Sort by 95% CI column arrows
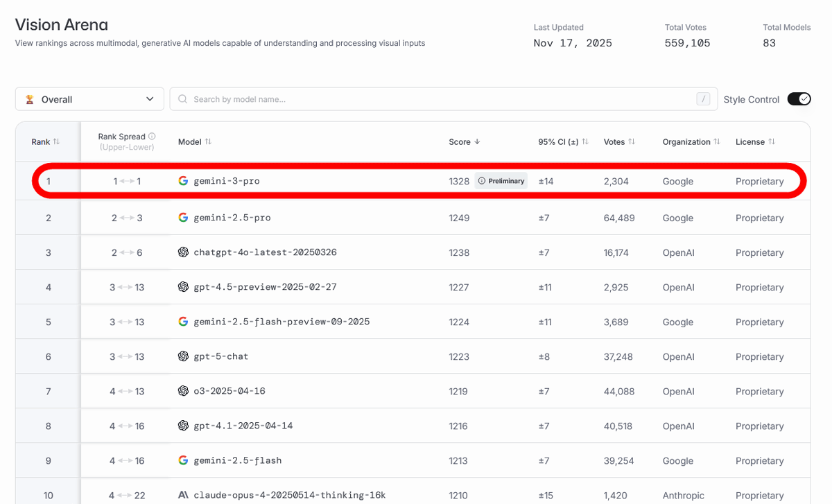 [585, 141]
